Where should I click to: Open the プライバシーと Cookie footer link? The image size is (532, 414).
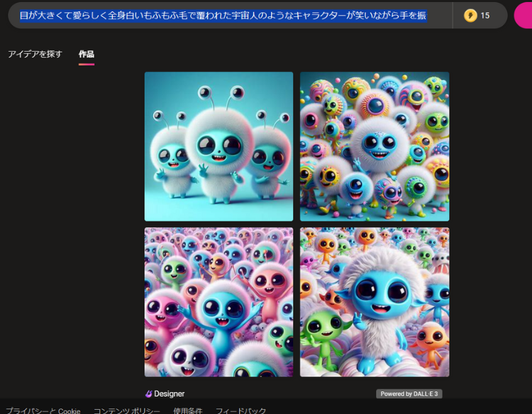click(x=43, y=410)
